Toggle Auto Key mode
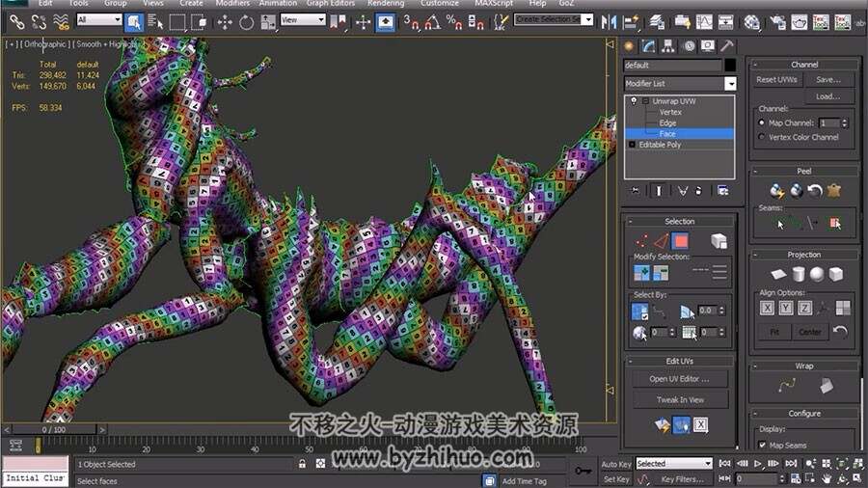 pos(615,464)
